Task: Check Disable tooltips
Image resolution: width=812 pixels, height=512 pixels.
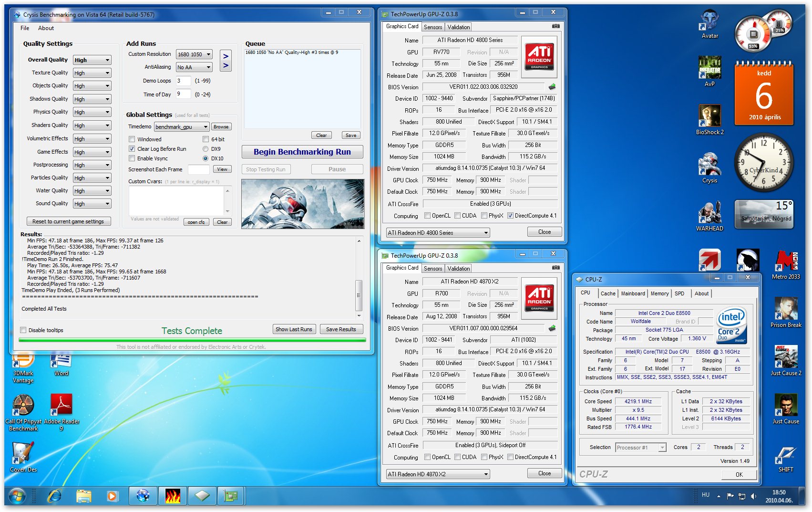Action: tap(23, 330)
